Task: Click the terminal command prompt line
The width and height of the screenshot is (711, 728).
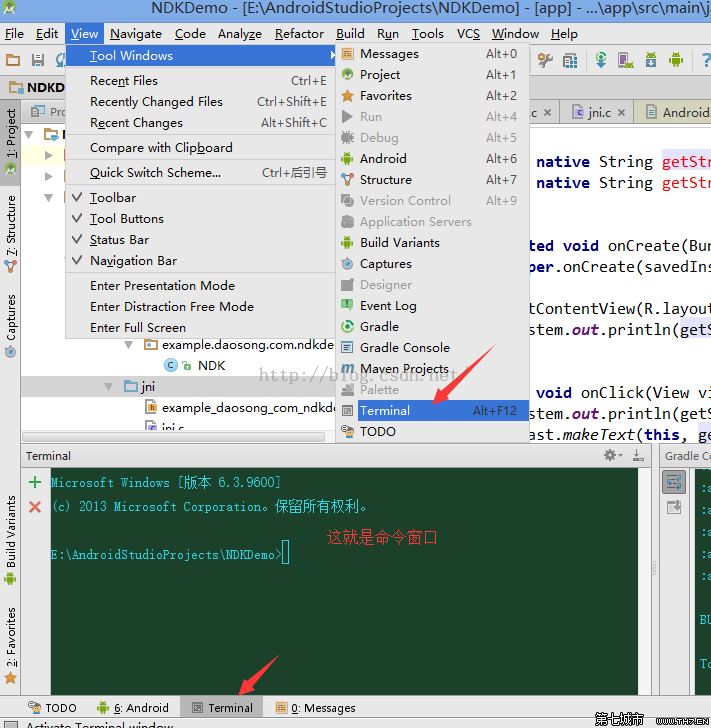Action: point(170,554)
